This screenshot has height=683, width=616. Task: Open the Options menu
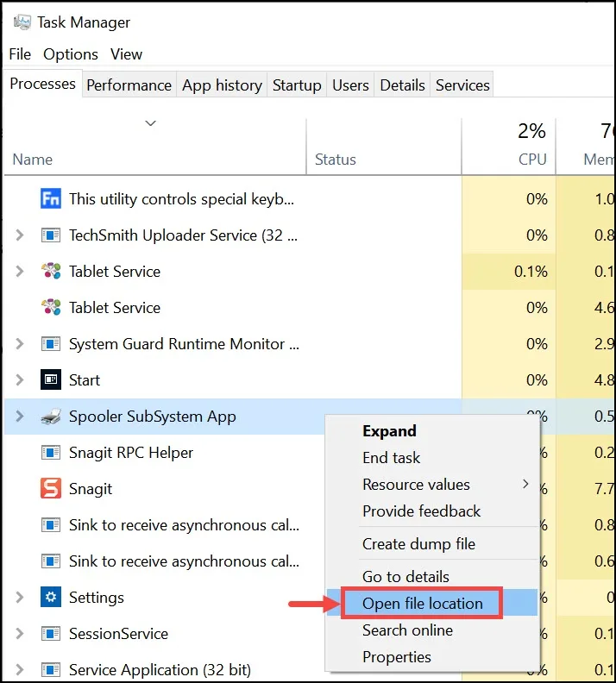coord(71,54)
